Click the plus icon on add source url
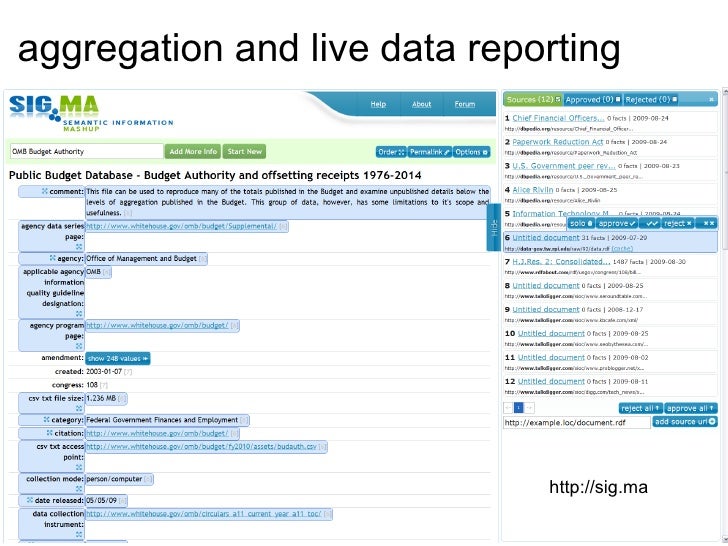 click(712, 422)
